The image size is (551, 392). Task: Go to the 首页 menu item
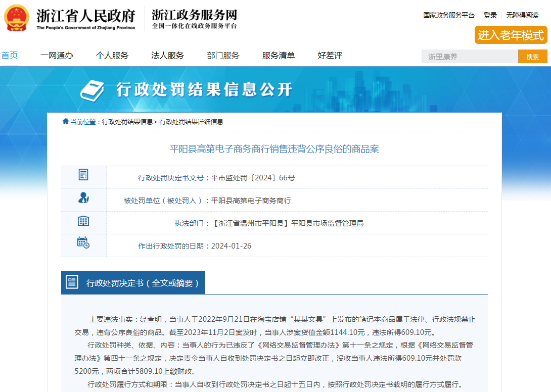tap(10, 56)
